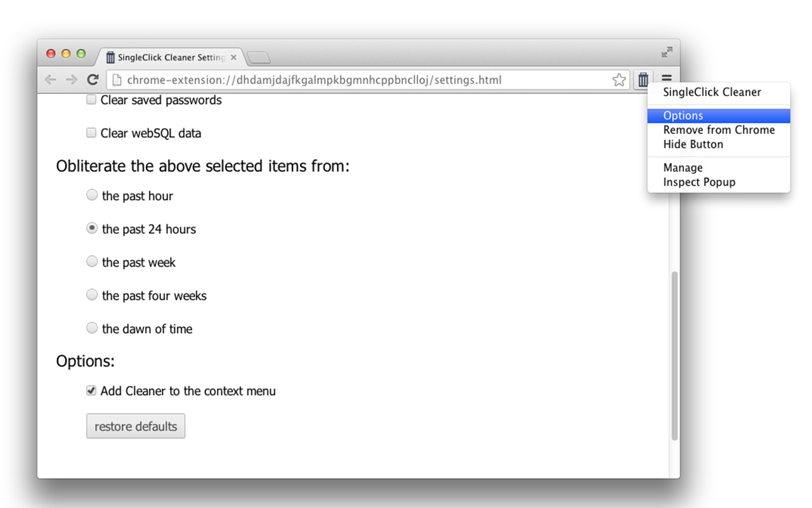Viewport: 812px width, 508px height.
Task: Select the past four weeks option
Action: pos(92,295)
